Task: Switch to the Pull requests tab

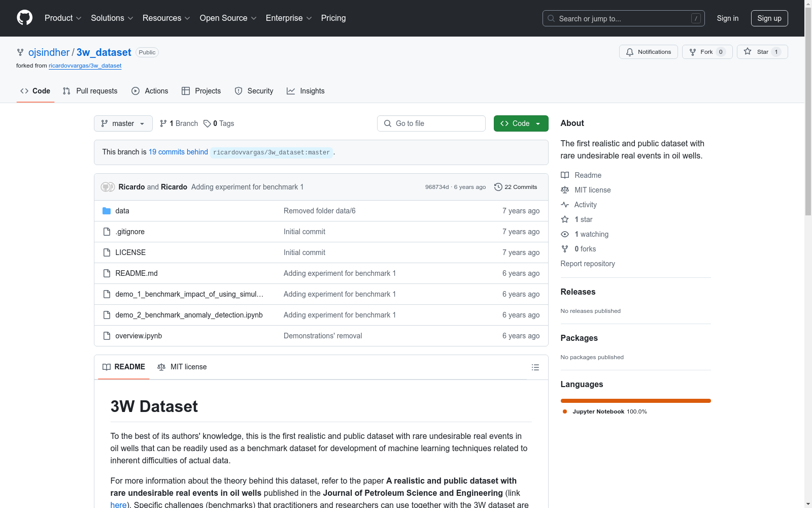Action: (90, 91)
